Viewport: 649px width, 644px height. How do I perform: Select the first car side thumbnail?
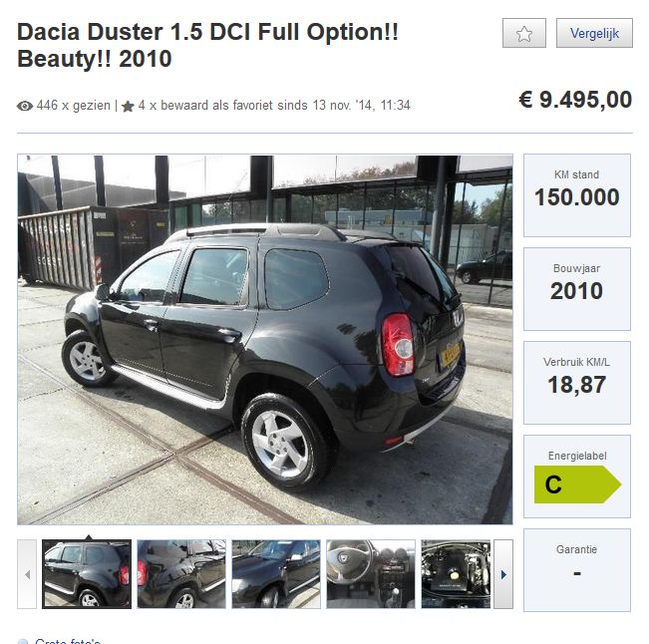click(x=87, y=574)
